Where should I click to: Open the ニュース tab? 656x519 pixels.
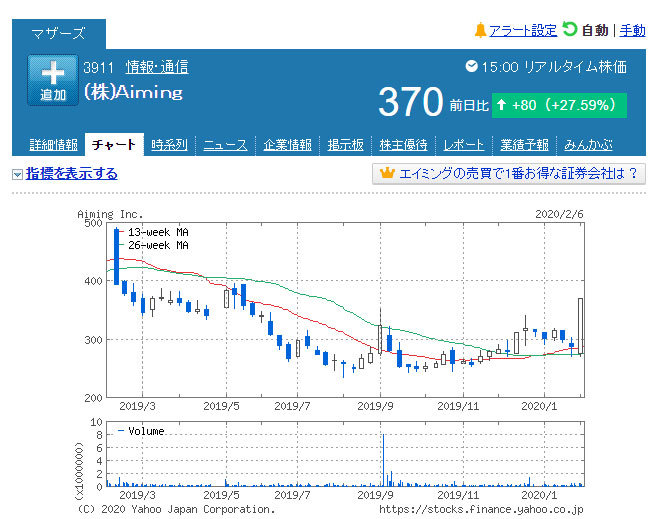226,145
